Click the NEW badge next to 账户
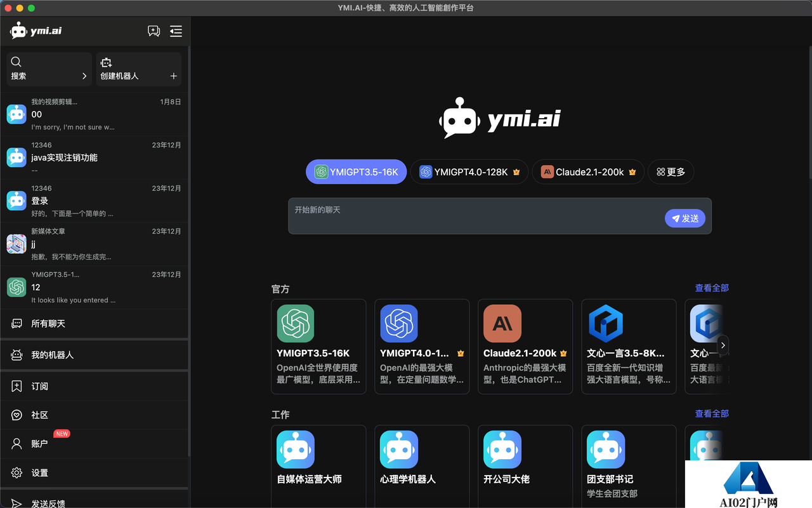812x508 pixels. pyautogui.click(x=62, y=434)
